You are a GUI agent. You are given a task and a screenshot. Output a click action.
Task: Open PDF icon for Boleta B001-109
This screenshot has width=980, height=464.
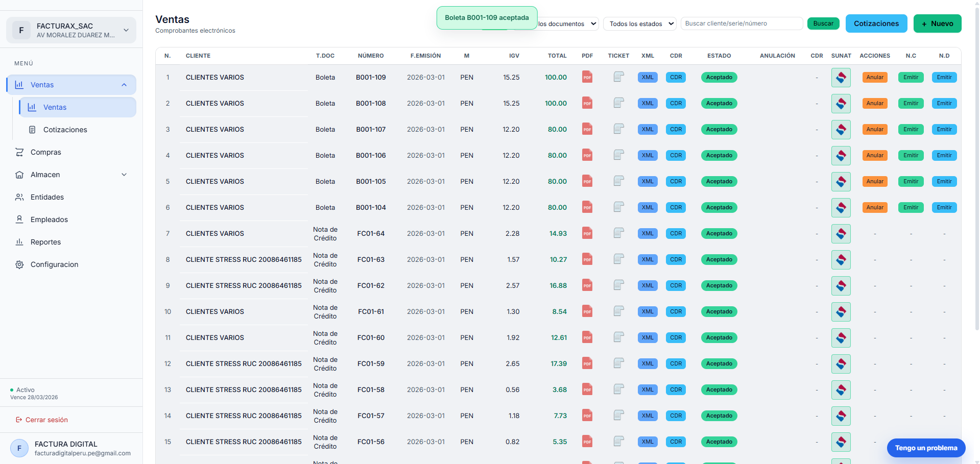[587, 77]
